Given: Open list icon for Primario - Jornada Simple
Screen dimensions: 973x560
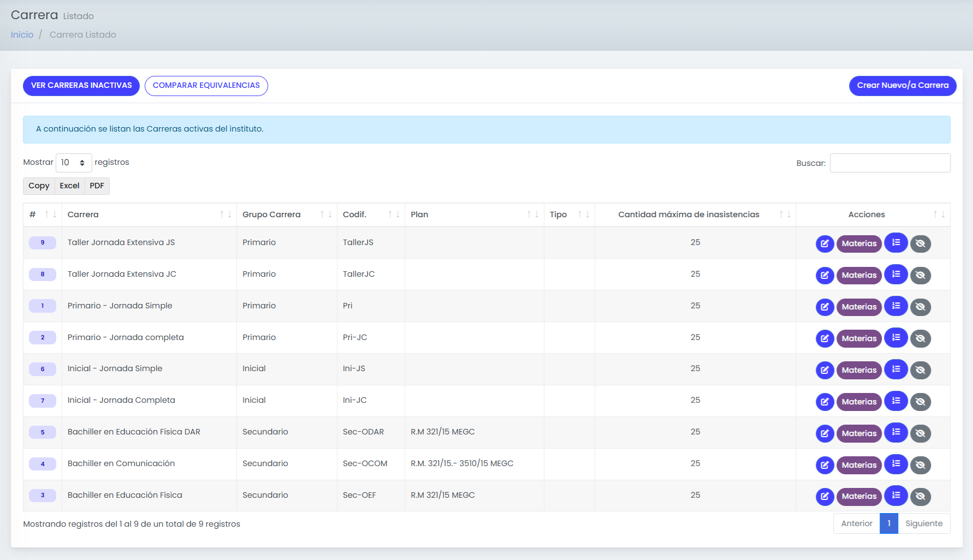Looking at the screenshot, I should pos(896,306).
